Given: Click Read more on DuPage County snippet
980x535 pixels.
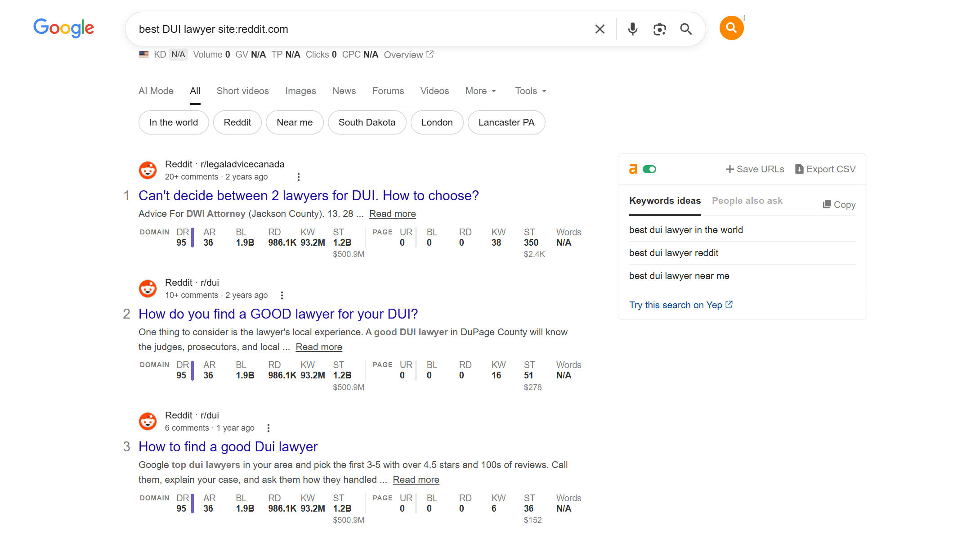Looking at the screenshot, I should coord(319,347).
